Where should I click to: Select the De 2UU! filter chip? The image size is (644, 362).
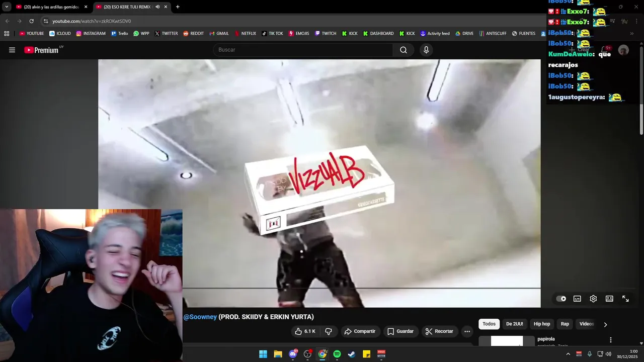514,324
